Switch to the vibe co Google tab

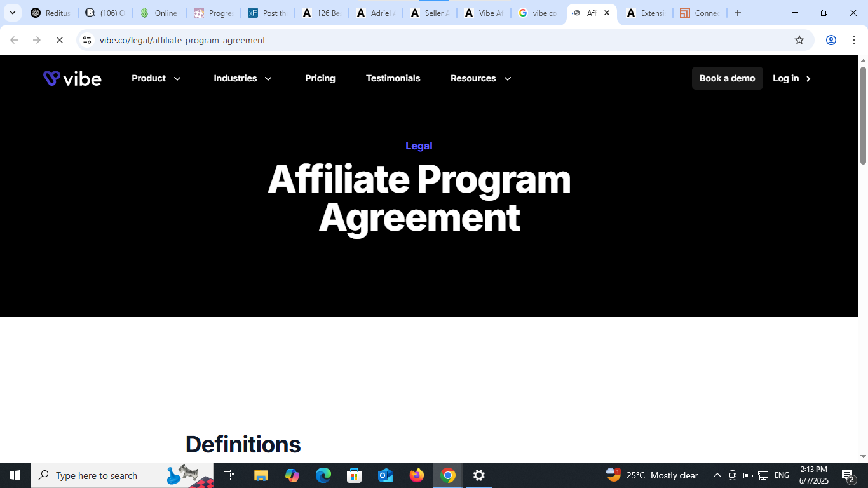click(x=538, y=13)
